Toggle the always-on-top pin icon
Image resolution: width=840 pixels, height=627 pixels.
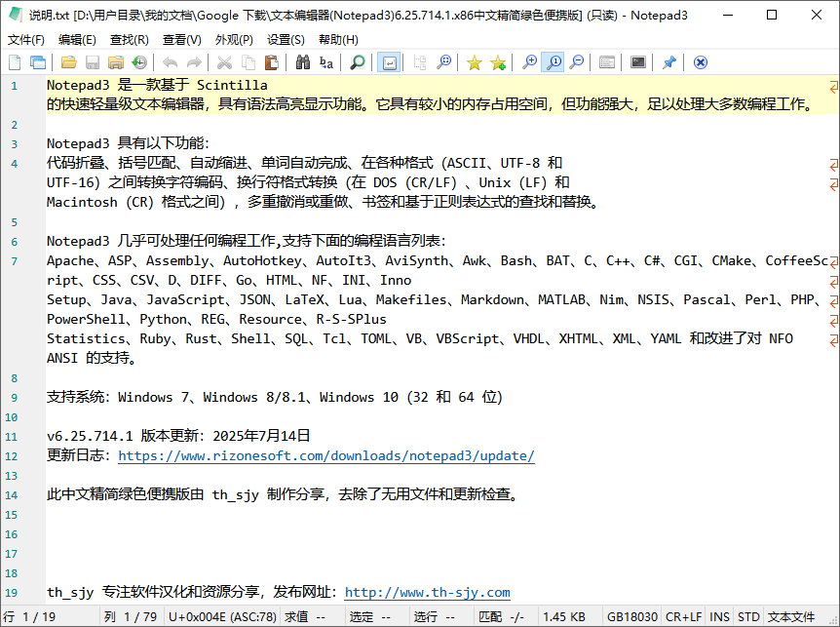coord(668,62)
